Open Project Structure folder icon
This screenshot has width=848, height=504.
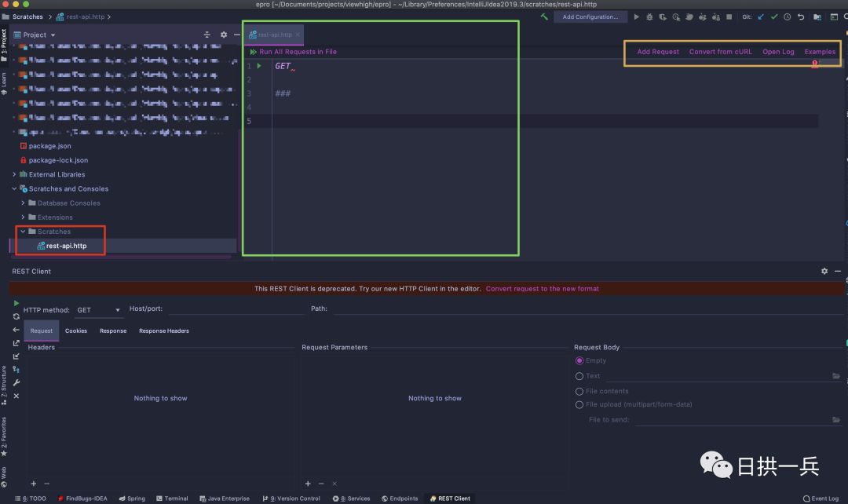817,16
